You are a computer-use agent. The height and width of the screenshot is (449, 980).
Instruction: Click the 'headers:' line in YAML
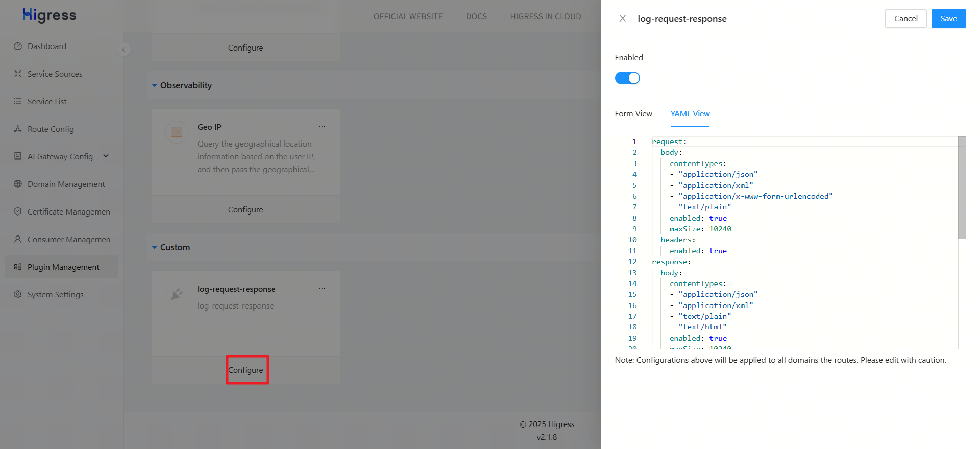coord(678,240)
